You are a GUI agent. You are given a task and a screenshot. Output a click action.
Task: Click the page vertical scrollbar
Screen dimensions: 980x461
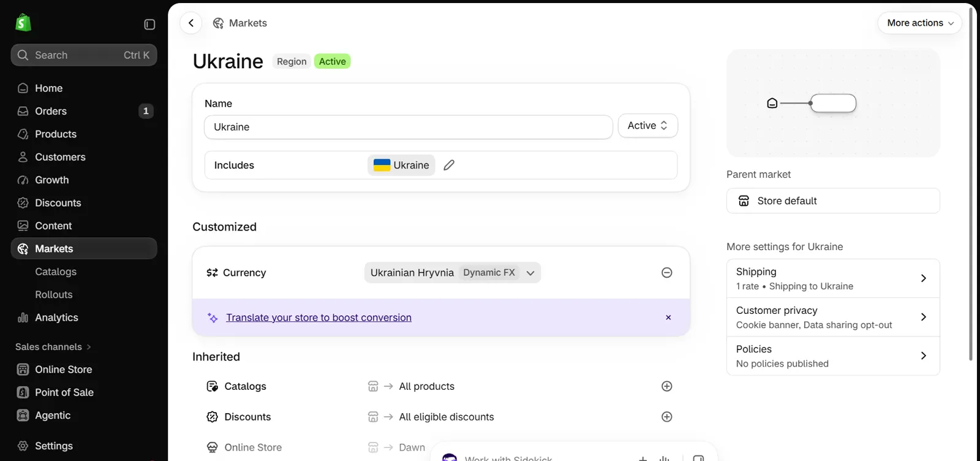click(971, 184)
